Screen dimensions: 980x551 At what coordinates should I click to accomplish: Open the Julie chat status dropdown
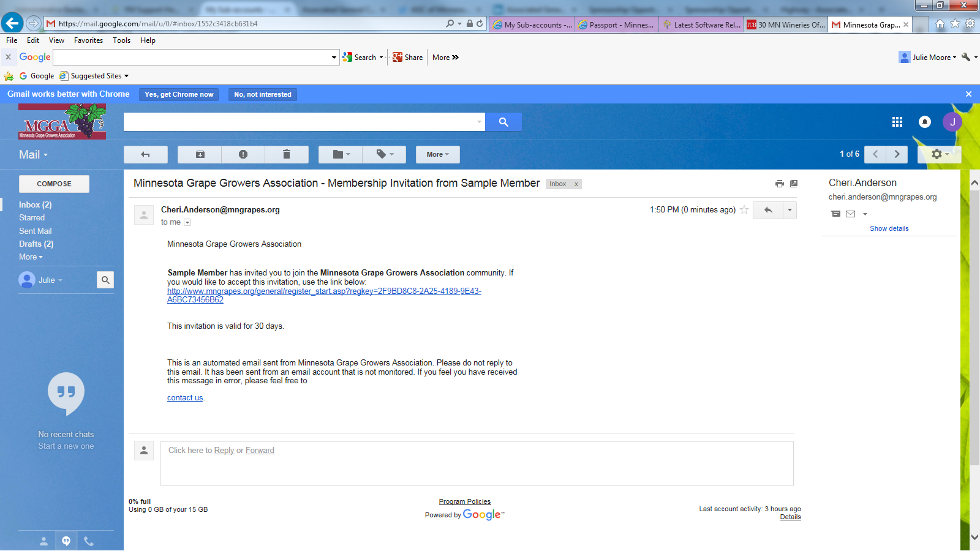(x=50, y=280)
